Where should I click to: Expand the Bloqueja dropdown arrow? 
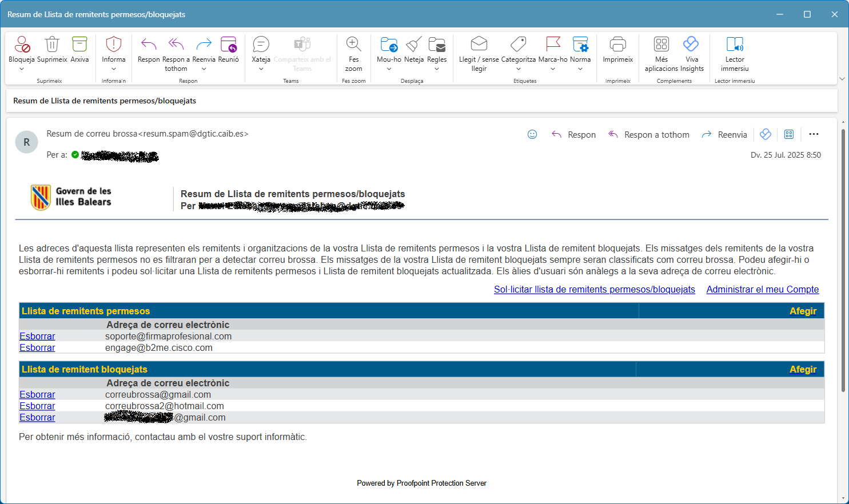click(x=22, y=69)
